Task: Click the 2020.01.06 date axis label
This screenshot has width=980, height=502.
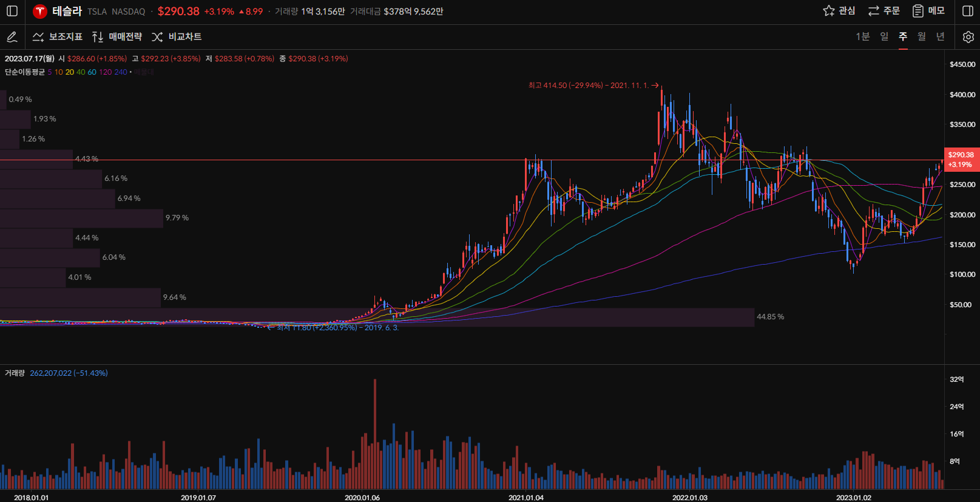Action: 362,498
